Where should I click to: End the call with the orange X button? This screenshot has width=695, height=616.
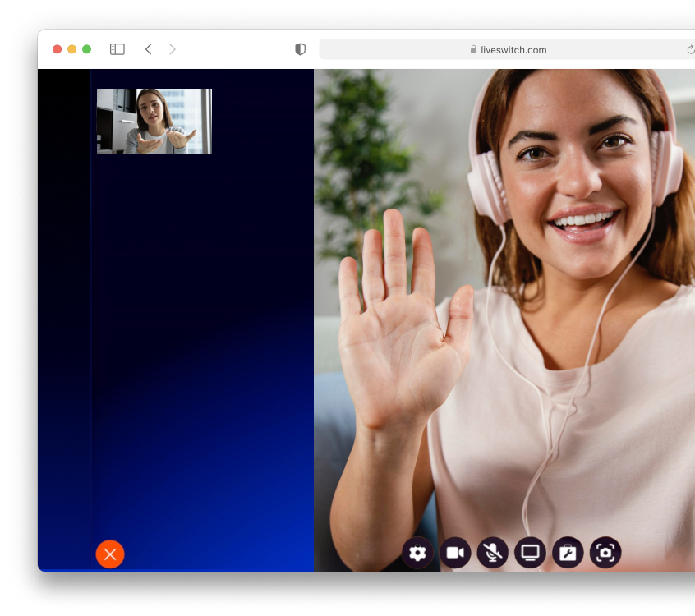pyautogui.click(x=110, y=554)
